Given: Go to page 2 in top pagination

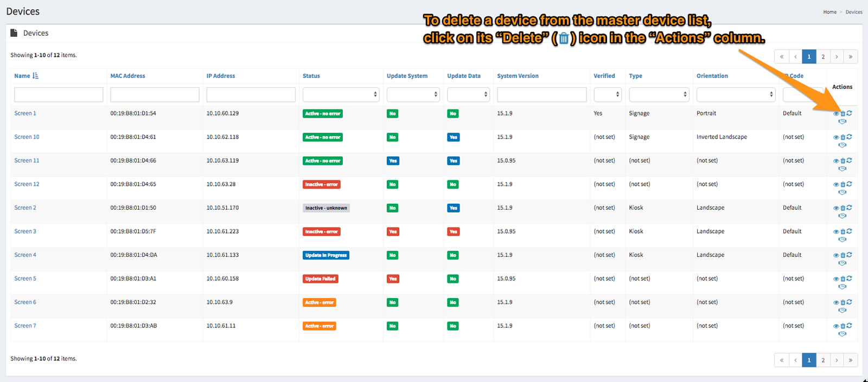Looking at the screenshot, I should click(823, 56).
